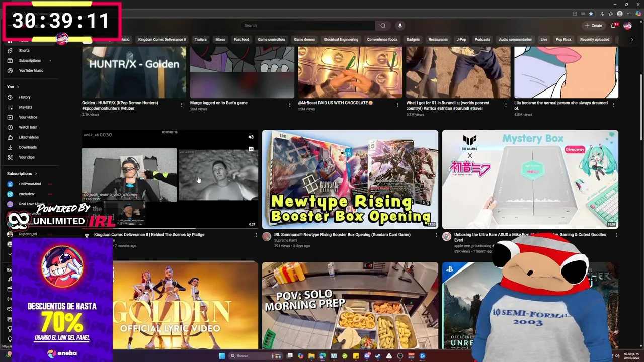Expand the You section chevron
The image size is (644, 362).
[18, 87]
